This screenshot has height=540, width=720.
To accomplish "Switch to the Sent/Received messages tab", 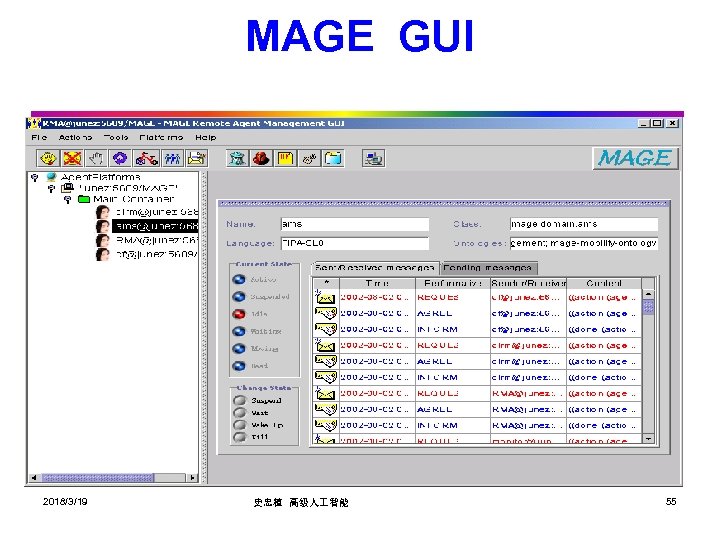I will coord(375,268).
